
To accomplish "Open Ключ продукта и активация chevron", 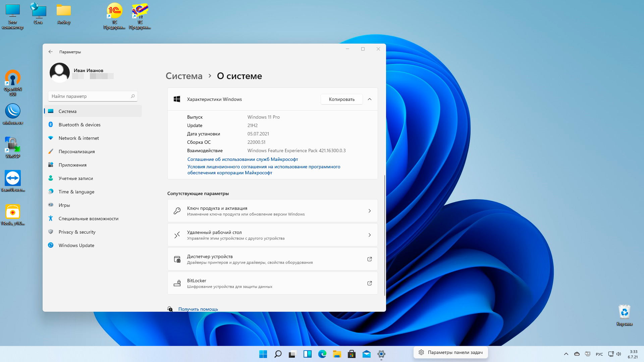I will 369,211.
